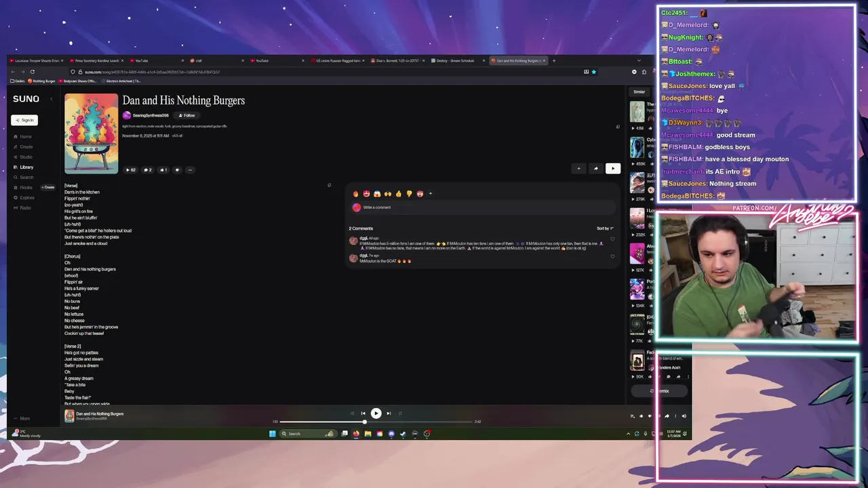Toggle shuffle in the bottom player

coord(351,413)
